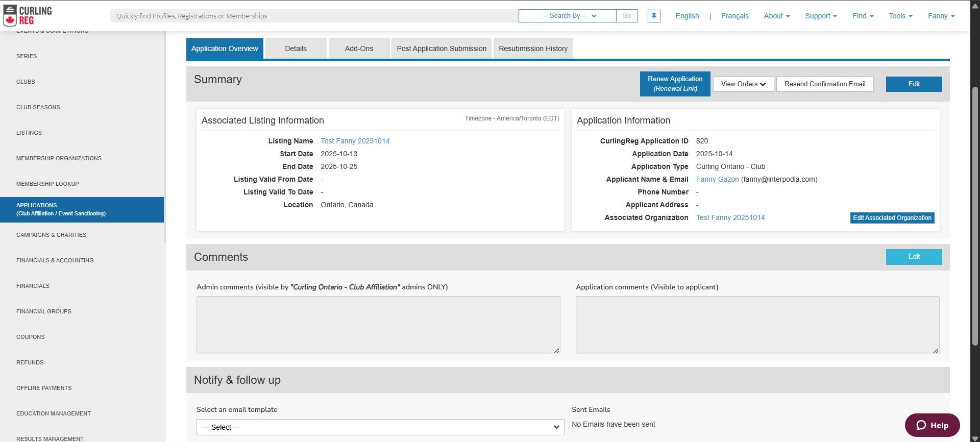Viewport: 980px width, 442px height.
Task: Expand the View Orders dropdown
Action: pyautogui.click(x=743, y=84)
